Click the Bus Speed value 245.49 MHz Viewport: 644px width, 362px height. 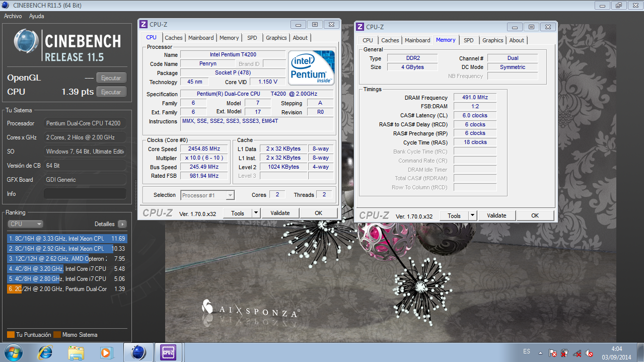coord(204,167)
